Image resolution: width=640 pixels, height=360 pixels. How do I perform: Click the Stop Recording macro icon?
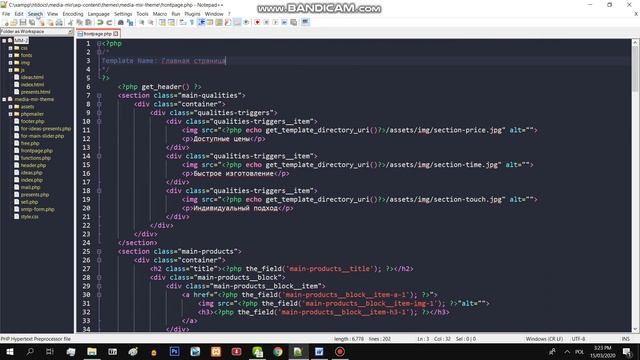[x=266, y=22]
